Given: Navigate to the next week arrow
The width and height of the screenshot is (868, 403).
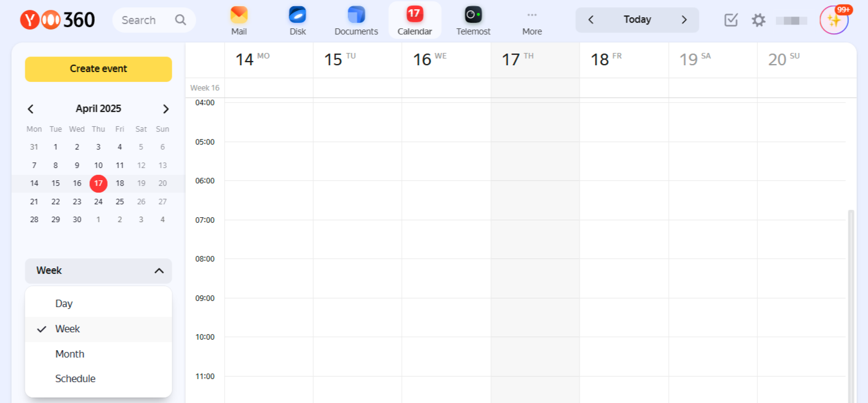Looking at the screenshot, I should point(684,20).
